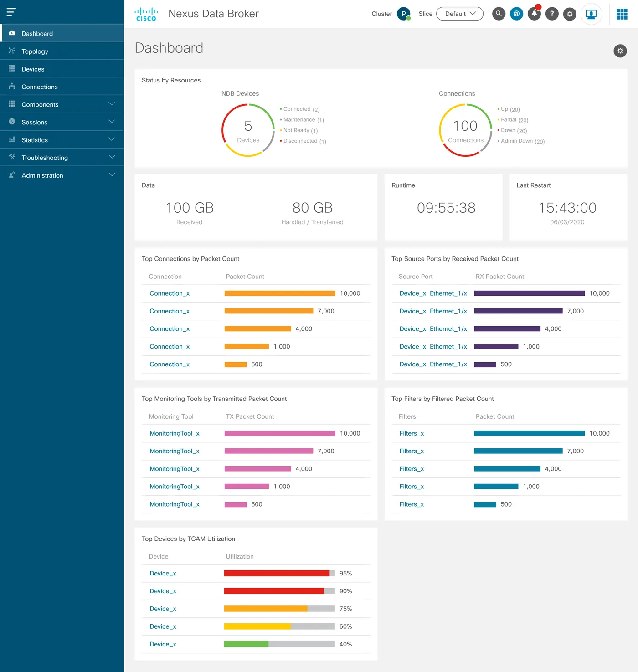Image resolution: width=638 pixels, height=672 pixels.
Task: Click the Administration sidebar icon
Action: pyautogui.click(x=12, y=175)
